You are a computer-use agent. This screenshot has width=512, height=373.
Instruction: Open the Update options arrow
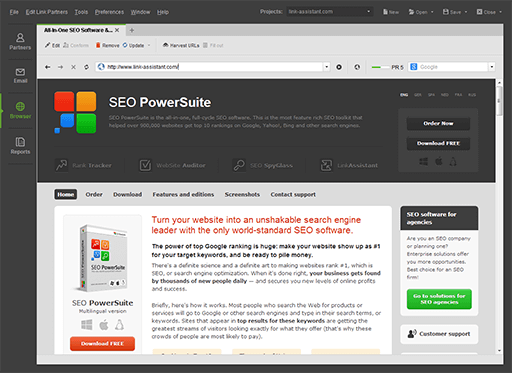149,45
